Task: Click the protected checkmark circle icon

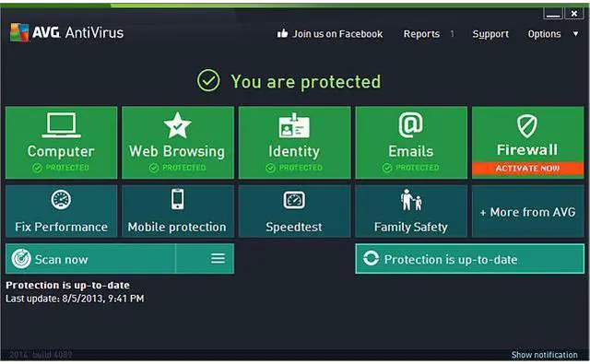Action: click(208, 80)
